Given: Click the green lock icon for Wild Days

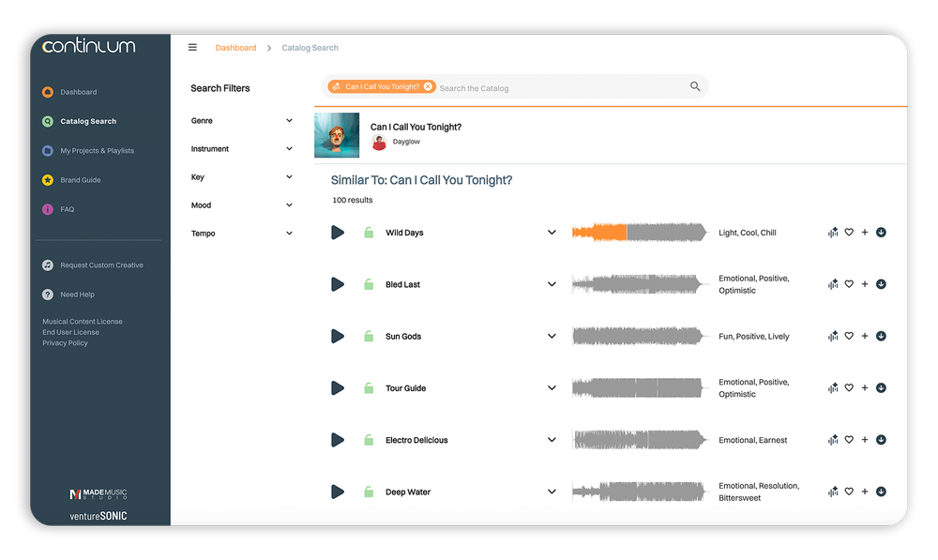Looking at the screenshot, I should point(369,233).
